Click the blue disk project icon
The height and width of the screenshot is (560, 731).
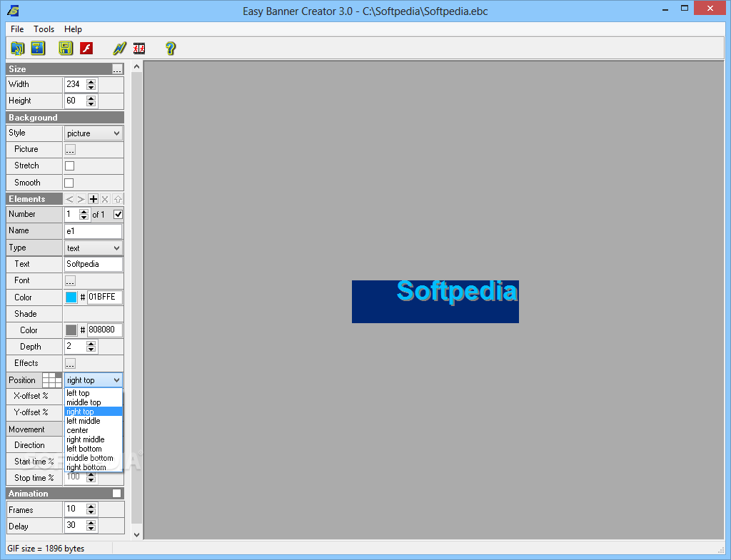point(38,48)
